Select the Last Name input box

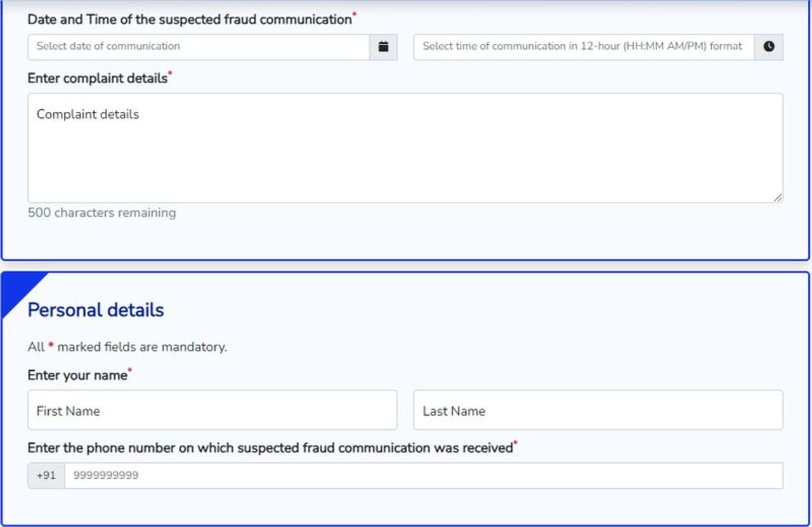598,410
